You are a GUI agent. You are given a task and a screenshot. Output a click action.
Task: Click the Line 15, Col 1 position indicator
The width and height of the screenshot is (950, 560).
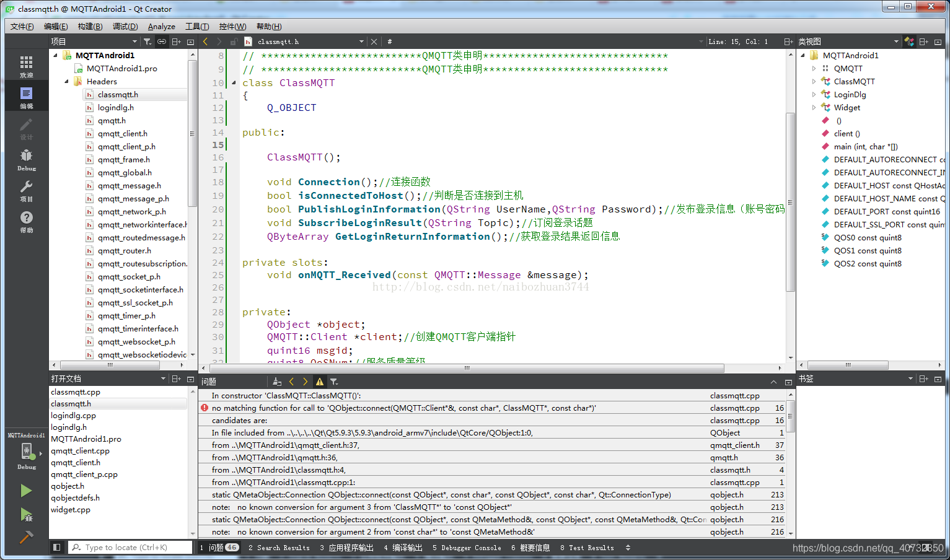point(738,42)
